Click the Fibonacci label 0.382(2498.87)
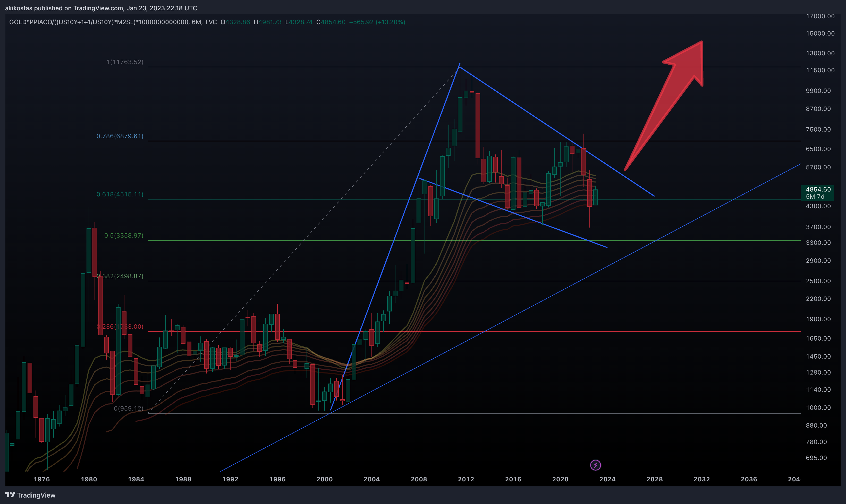Image resolution: width=846 pixels, height=504 pixels. pos(120,276)
